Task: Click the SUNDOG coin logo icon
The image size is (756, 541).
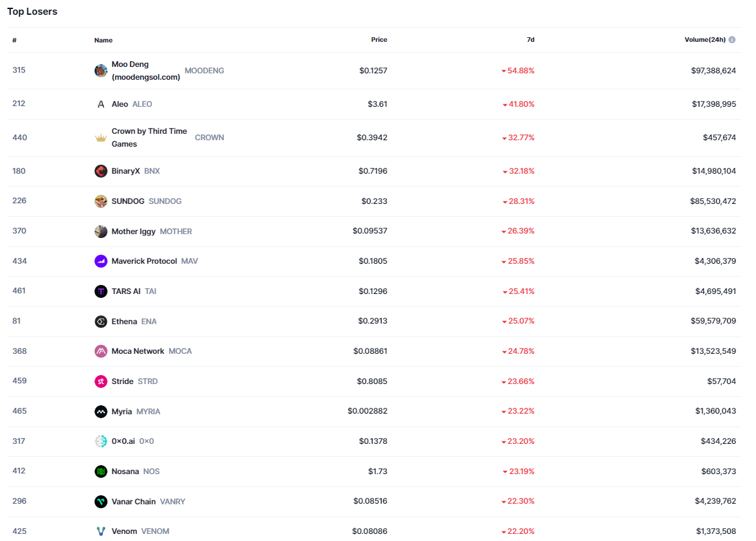Action: point(100,201)
